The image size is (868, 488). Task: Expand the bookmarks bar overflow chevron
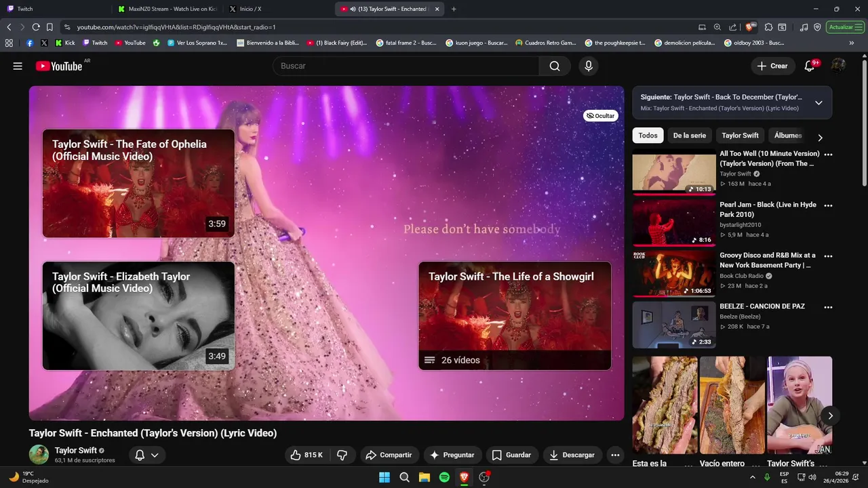coord(852,43)
